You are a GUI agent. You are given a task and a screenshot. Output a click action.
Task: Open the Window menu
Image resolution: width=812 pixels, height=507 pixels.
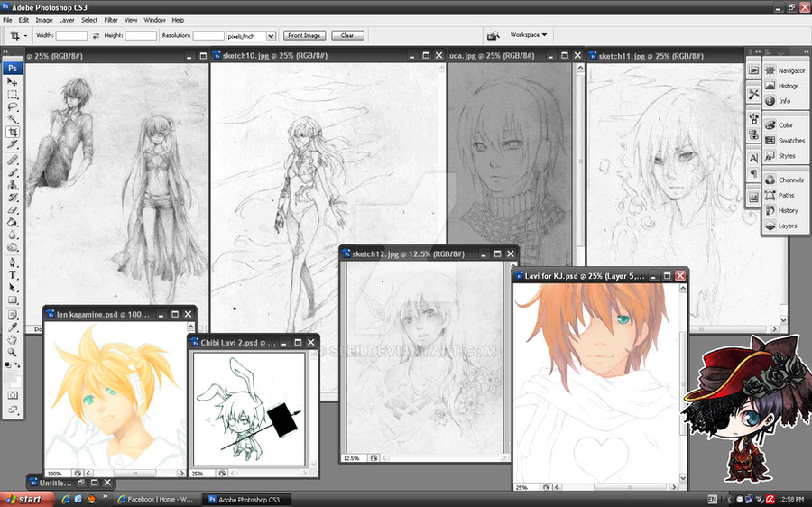click(154, 20)
